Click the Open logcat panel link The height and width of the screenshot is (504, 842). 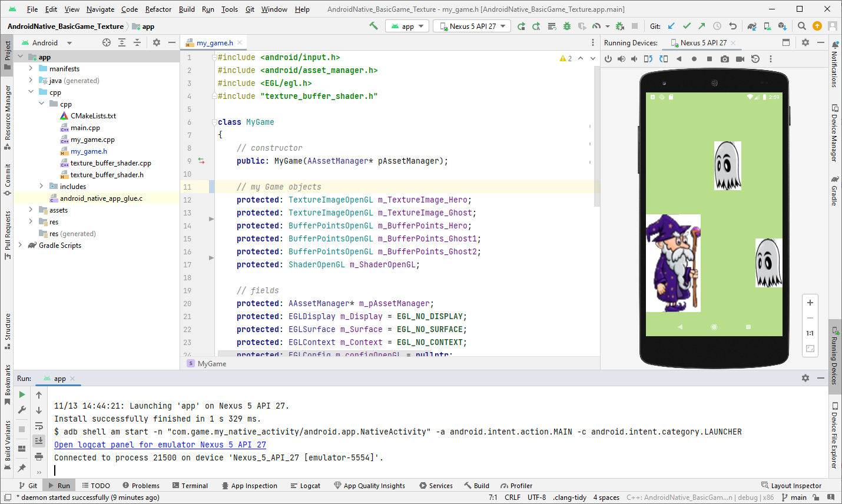[x=160, y=445]
